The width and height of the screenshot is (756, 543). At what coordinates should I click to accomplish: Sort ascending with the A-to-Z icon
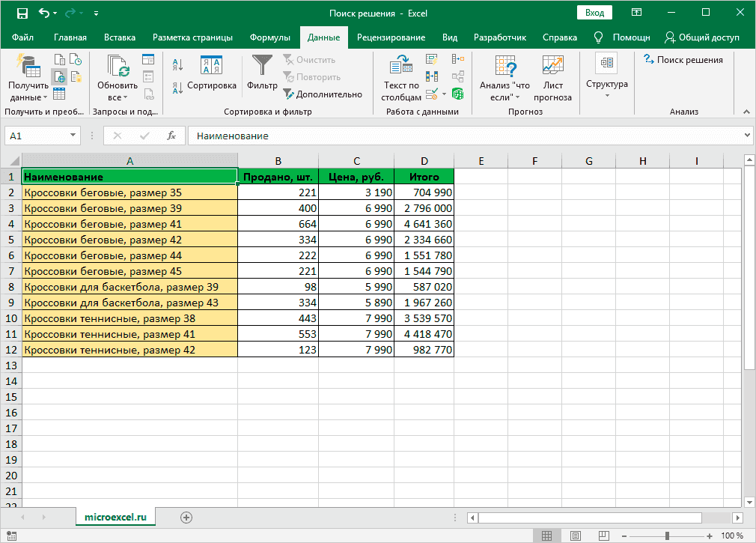coord(177,64)
